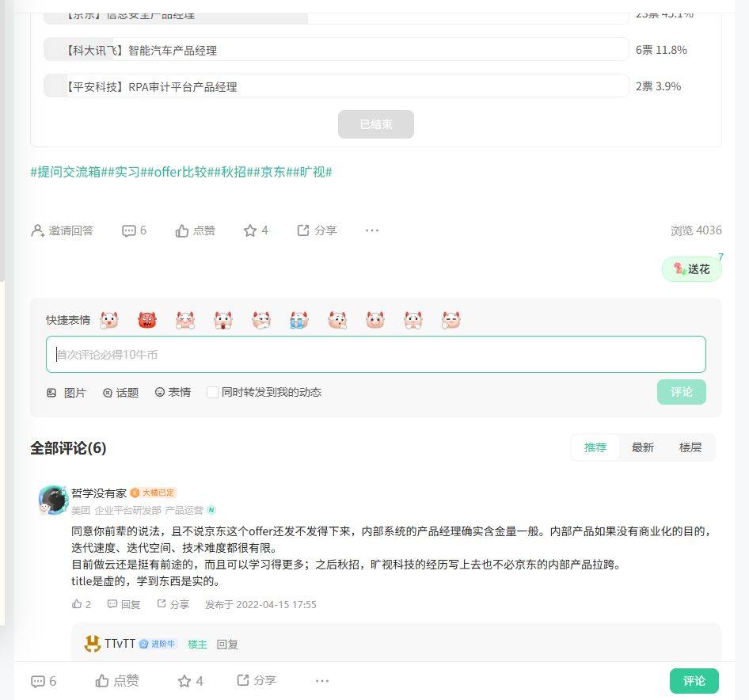Open username 哲学没有家 link
The width and height of the screenshot is (749, 700).
pyautogui.click(x=99, y=493)
